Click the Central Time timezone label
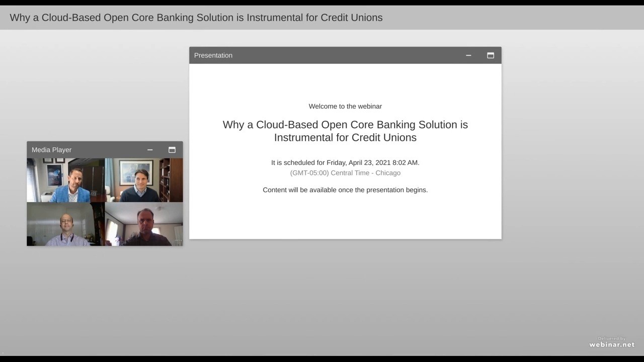 coord(345,172)
